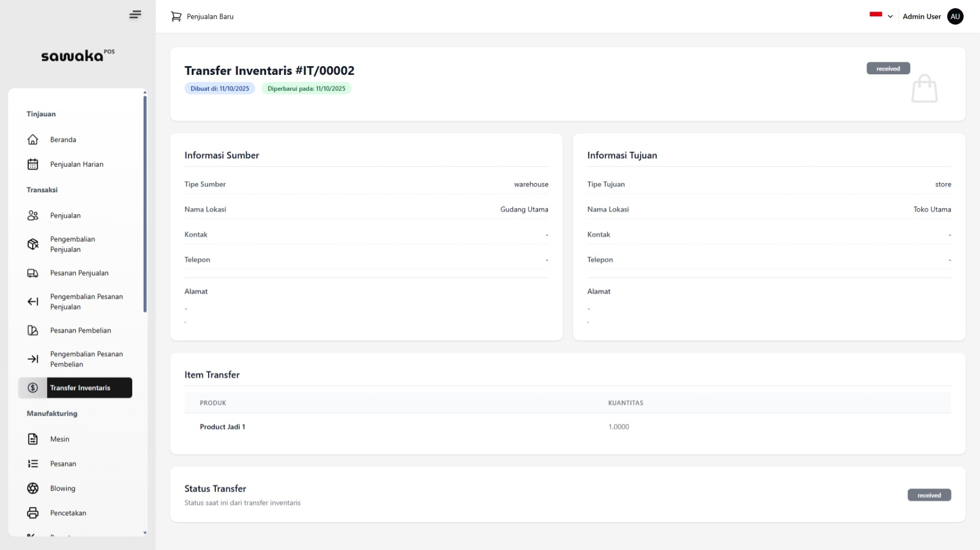Click the Penjualan Baru link
This screenshot has width=980, height=550.
(x=210, y=16)
